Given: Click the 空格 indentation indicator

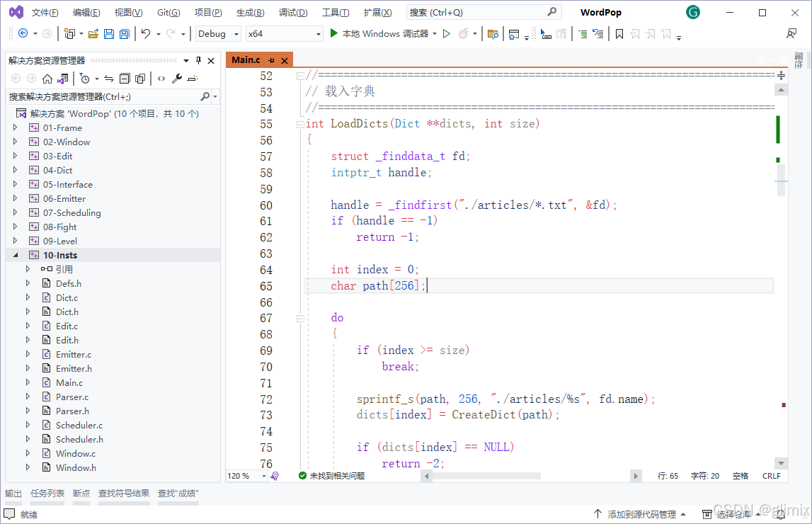Looking at the screenshot, I should tap(740, 476).
